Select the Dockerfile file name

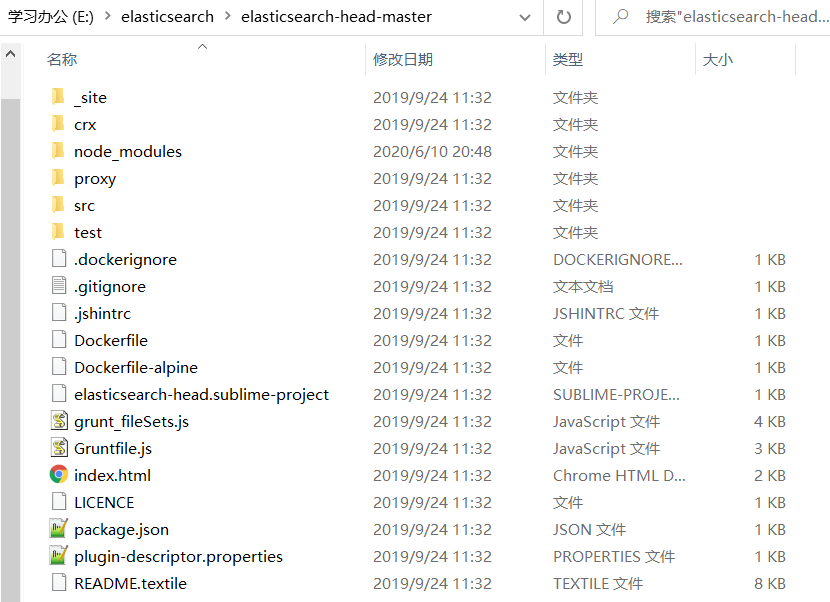111,340
